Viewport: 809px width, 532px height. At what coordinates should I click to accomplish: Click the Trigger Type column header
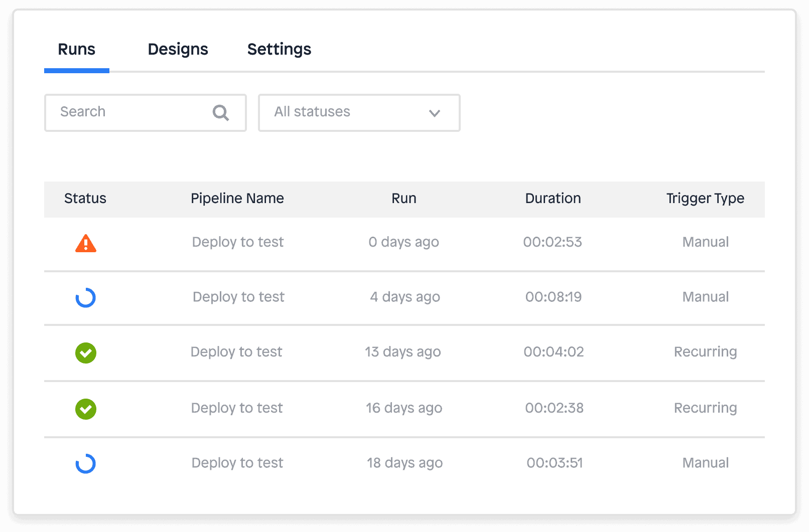pyautogui.click(x=705, y=199)
